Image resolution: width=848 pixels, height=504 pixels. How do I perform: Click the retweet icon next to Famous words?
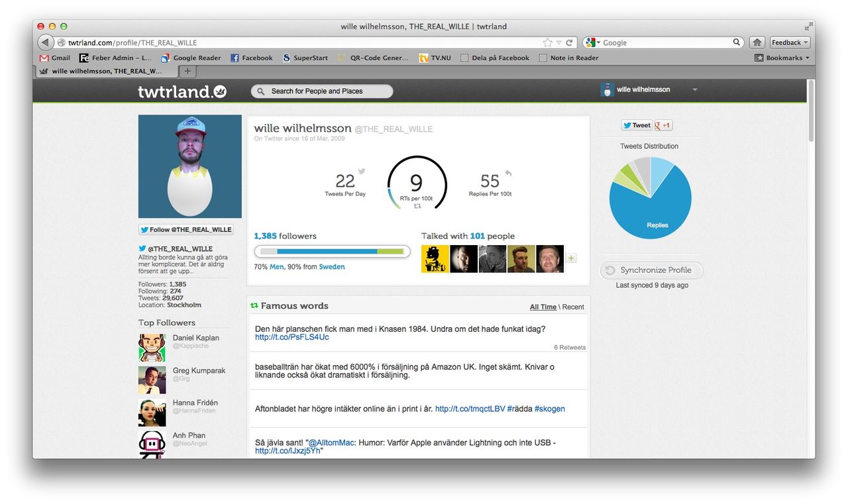(x=254, y=305)
